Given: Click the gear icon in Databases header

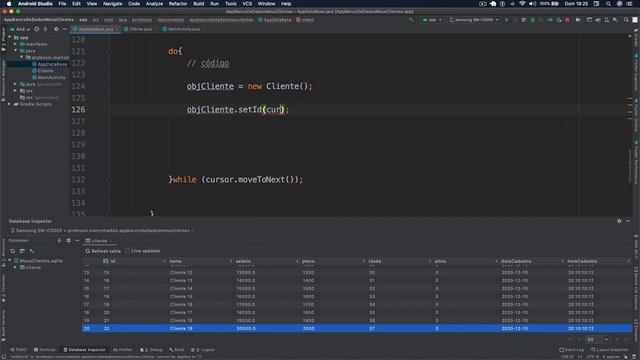Looking at the screenshot, I should 69,240.
